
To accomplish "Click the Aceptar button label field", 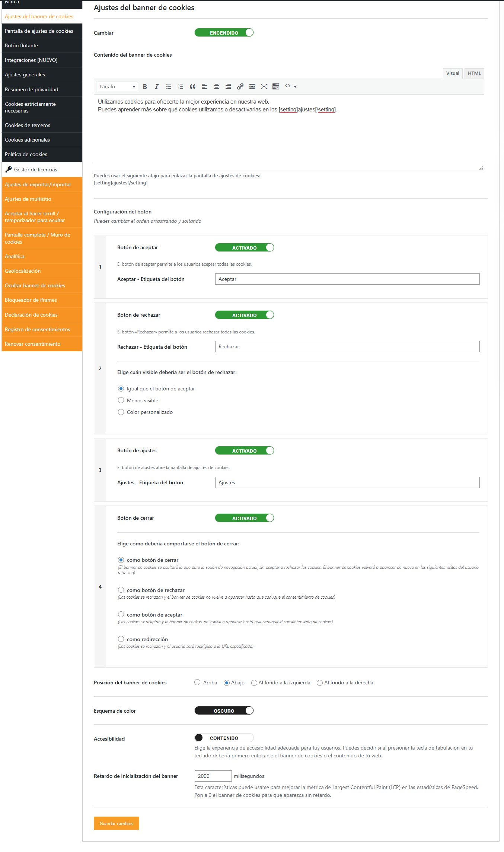I will pyautogui.click(x=347, y=279).
